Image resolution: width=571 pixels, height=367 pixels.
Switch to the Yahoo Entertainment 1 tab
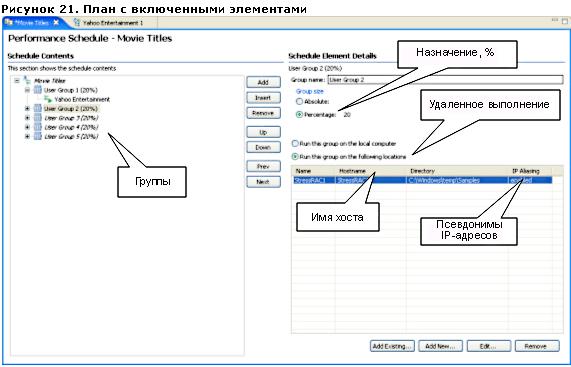[113, 23]
